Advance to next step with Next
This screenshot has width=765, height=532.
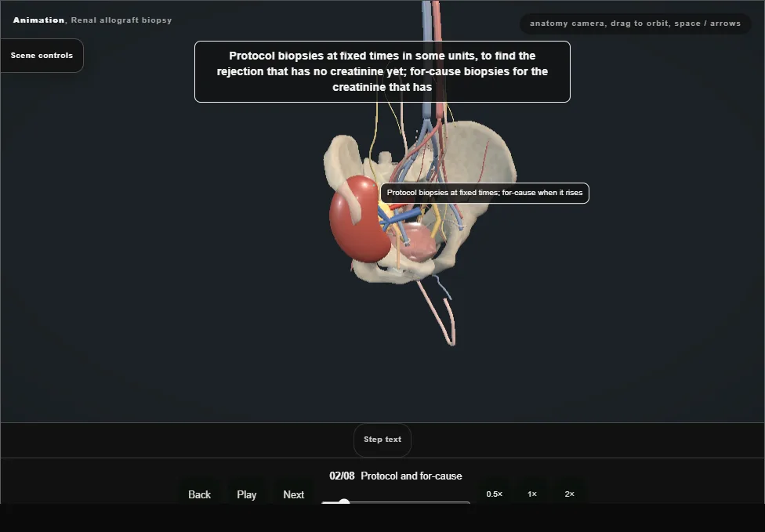tap(294, 494)
